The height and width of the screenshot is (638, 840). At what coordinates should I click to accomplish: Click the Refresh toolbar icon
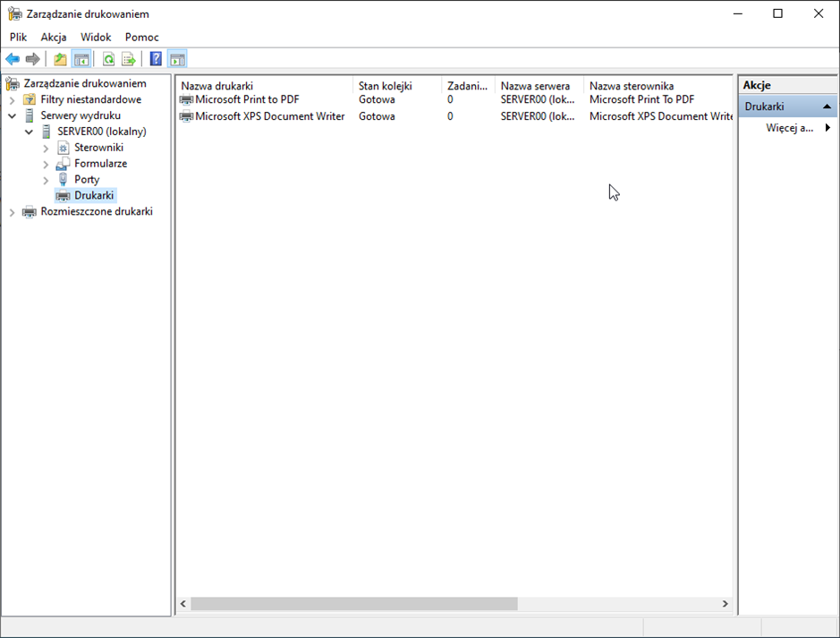pyautogui.click(x=108, y=59)
